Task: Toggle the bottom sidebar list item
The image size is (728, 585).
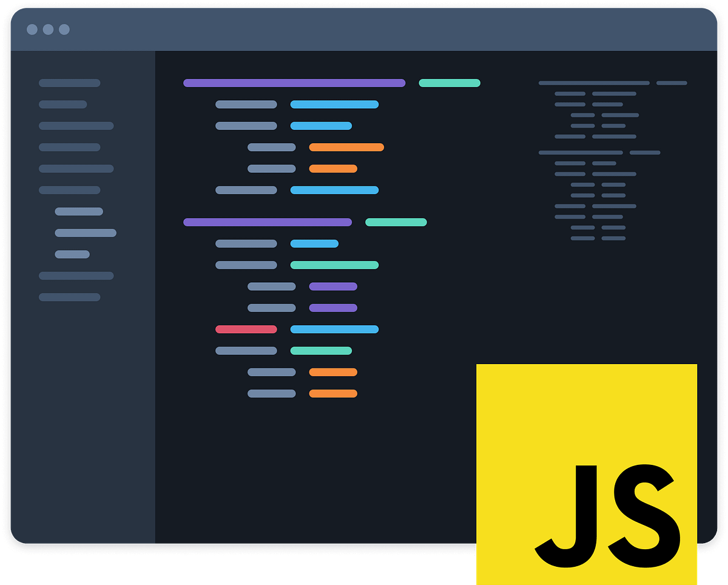Action: coord(69,297)
